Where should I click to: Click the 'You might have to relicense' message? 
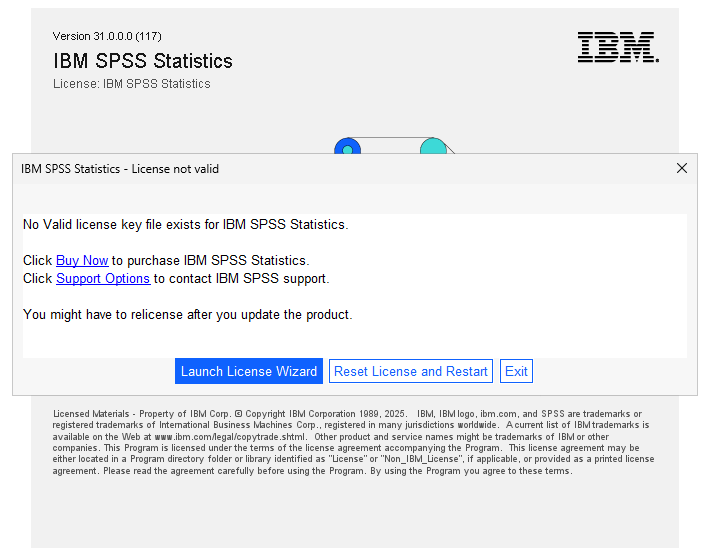[187, 314]
